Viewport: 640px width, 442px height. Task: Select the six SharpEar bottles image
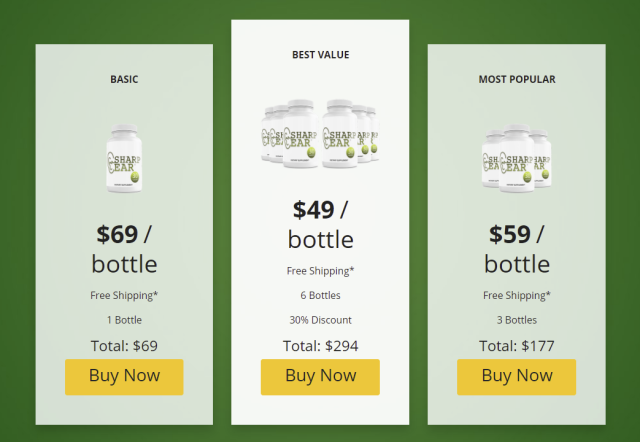[320, 133]
